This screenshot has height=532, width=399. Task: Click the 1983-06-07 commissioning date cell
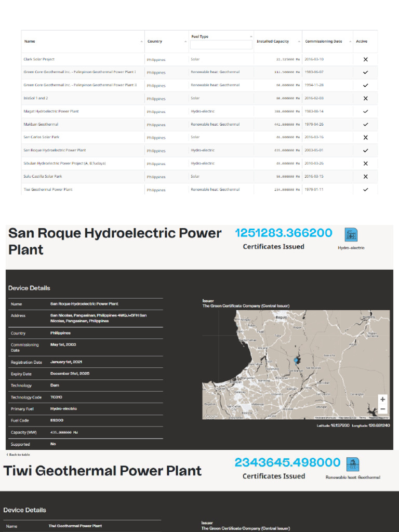tap(314, 72)
